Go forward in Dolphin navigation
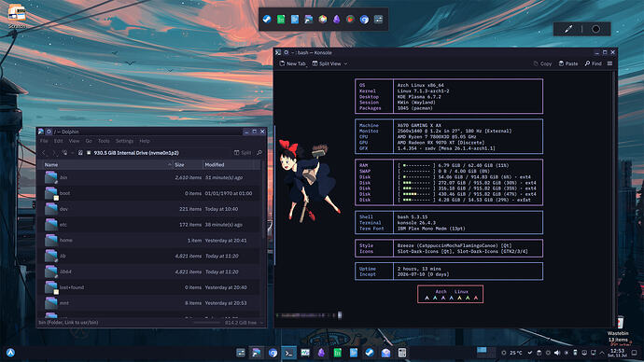This screenshot has height=362, width=644. tap(55, 153)
